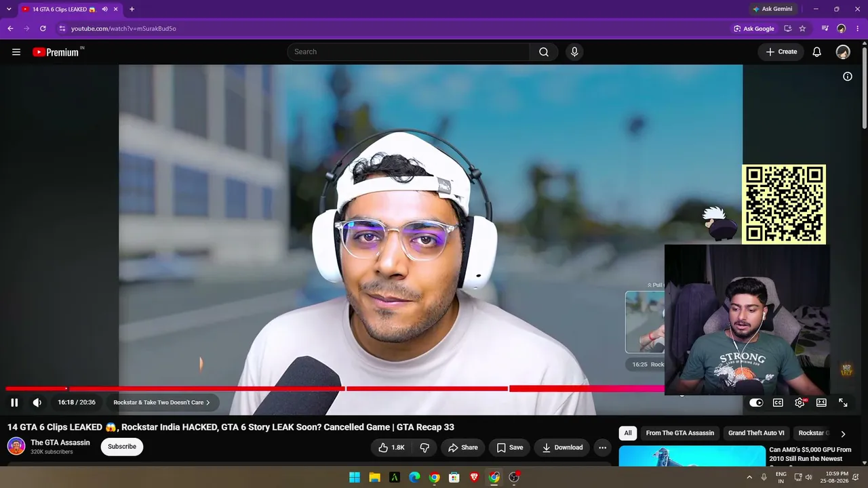Open 'Can AMD's $5,000 GPU' recommended video
The image size is (868, 488).
810,454
